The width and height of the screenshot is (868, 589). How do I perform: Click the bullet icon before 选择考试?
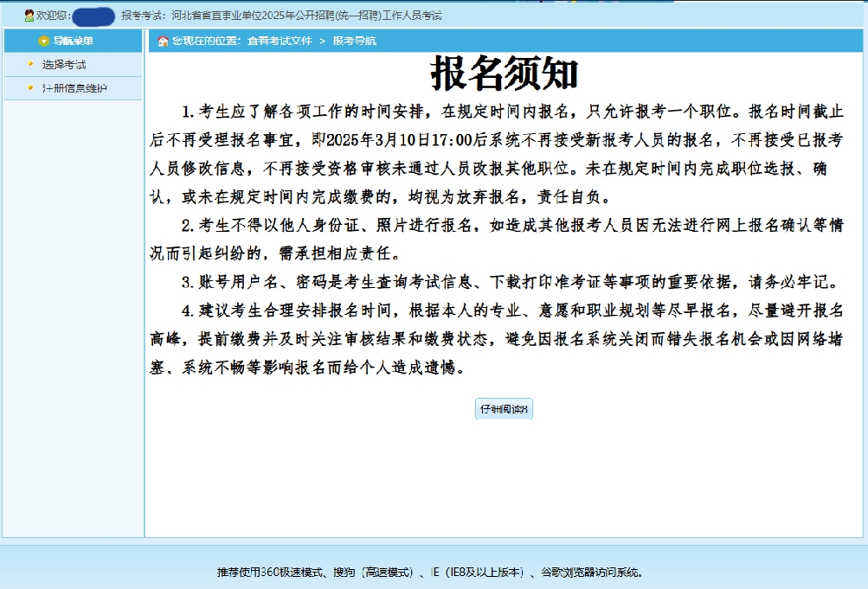pyautogui.click(x=30, y=64)
